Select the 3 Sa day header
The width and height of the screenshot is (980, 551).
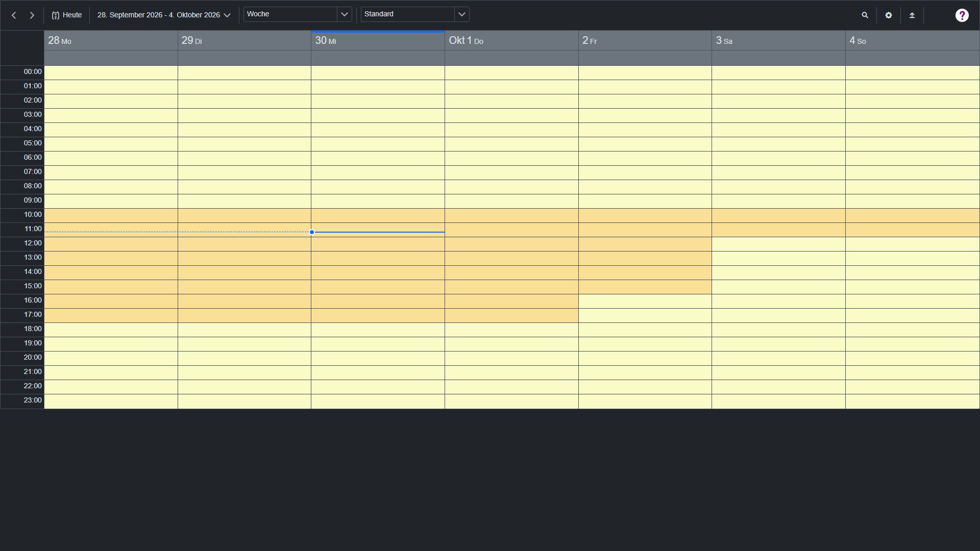pos(779,40)
